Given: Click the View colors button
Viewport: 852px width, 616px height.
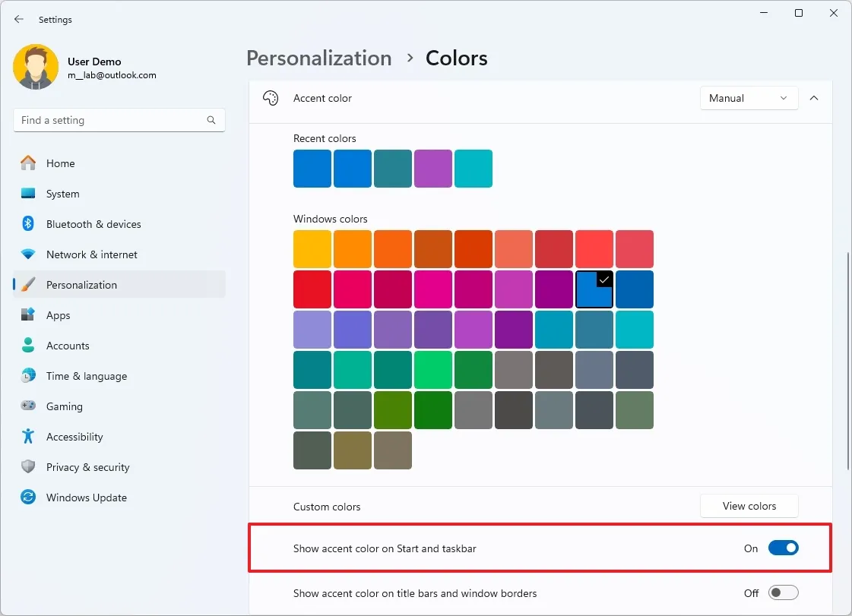Looking at the screenshot, I should pos(749,506).
